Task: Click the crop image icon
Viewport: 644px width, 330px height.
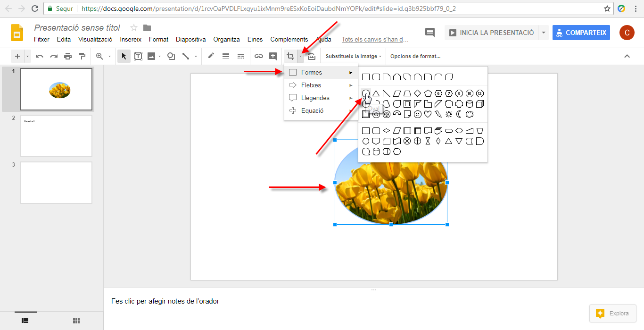Action: [x=290, y=56]
